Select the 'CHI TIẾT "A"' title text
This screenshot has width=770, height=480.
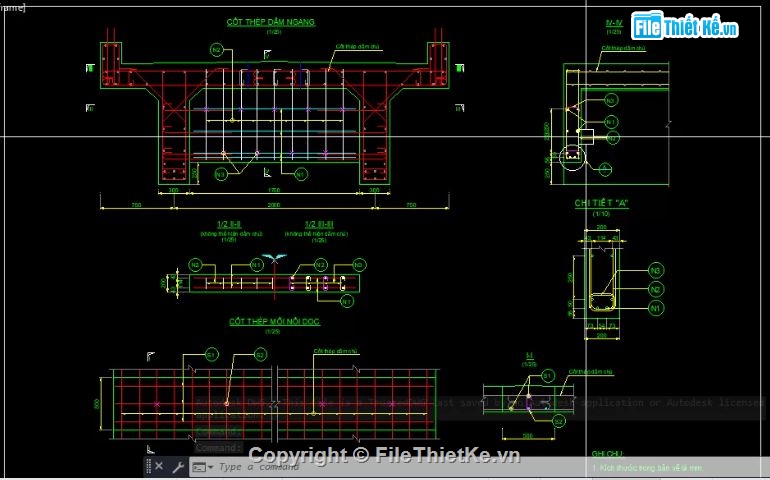click(x=602, y=203)
